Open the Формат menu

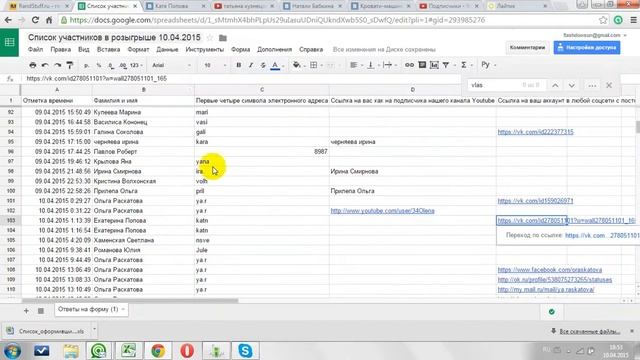tap(138, 49)
